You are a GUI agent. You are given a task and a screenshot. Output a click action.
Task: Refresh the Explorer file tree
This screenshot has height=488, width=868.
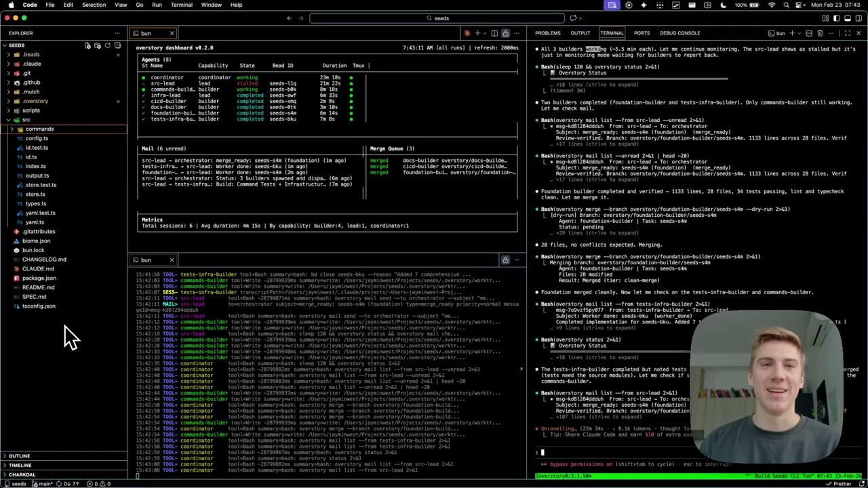click(107, 45)
